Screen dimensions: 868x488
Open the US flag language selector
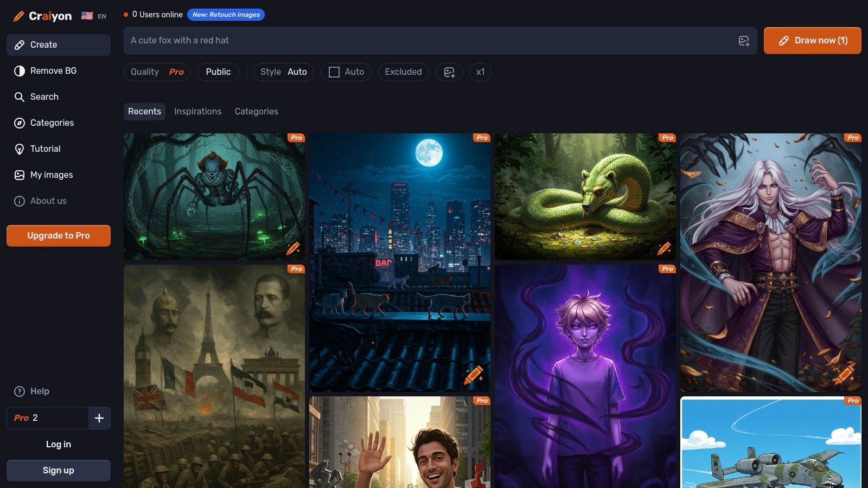pos(94,16)
